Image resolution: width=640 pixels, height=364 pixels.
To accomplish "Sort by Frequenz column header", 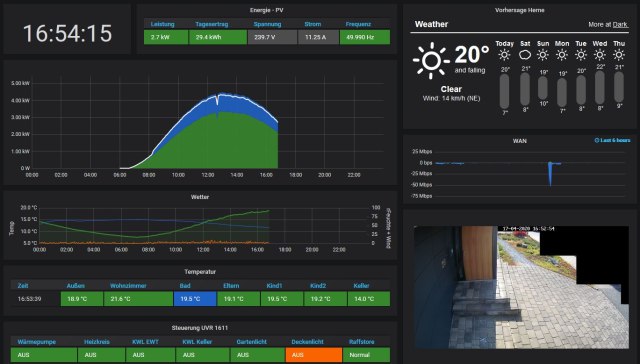I will 358,24.
